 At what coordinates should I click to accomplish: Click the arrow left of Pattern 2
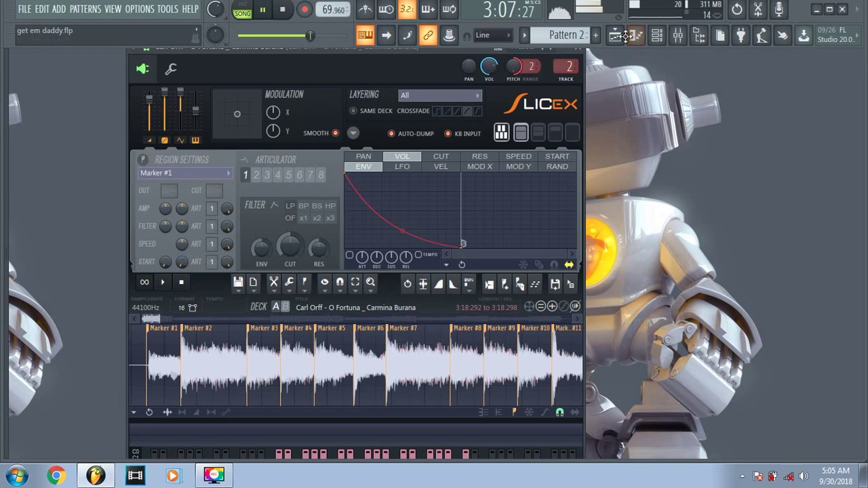pos(524,35)
